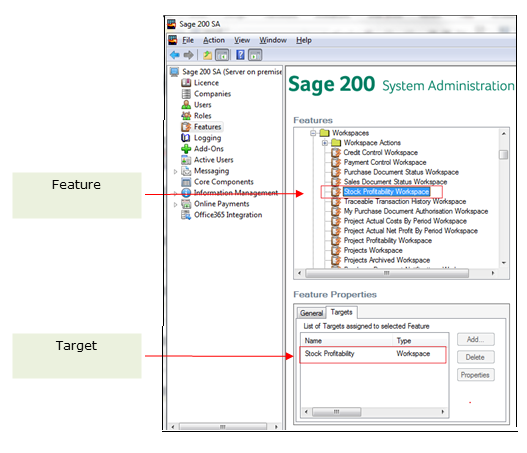This screenshot has height=453, width=527.
Task: Click the Name column header
Action: click(347, 340)
